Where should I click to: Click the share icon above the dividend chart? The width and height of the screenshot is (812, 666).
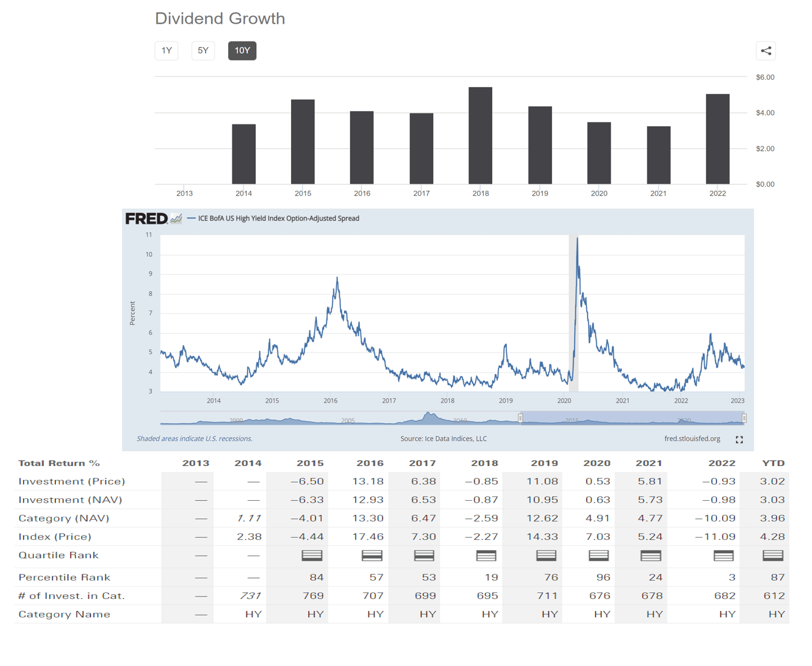(x=766, y=51)
